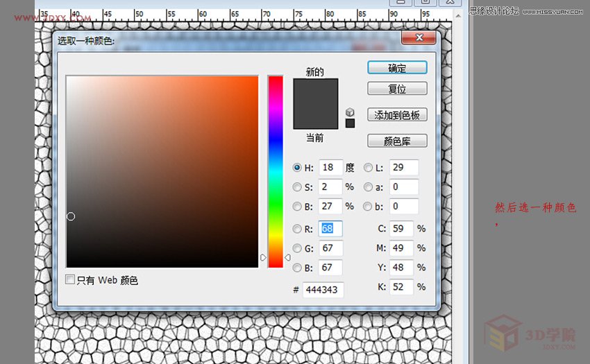The height and width of the screenshot is (364, 590).
Task: Enable the 只有 Web 颜色 checkbox
Action: click(69, 279)
